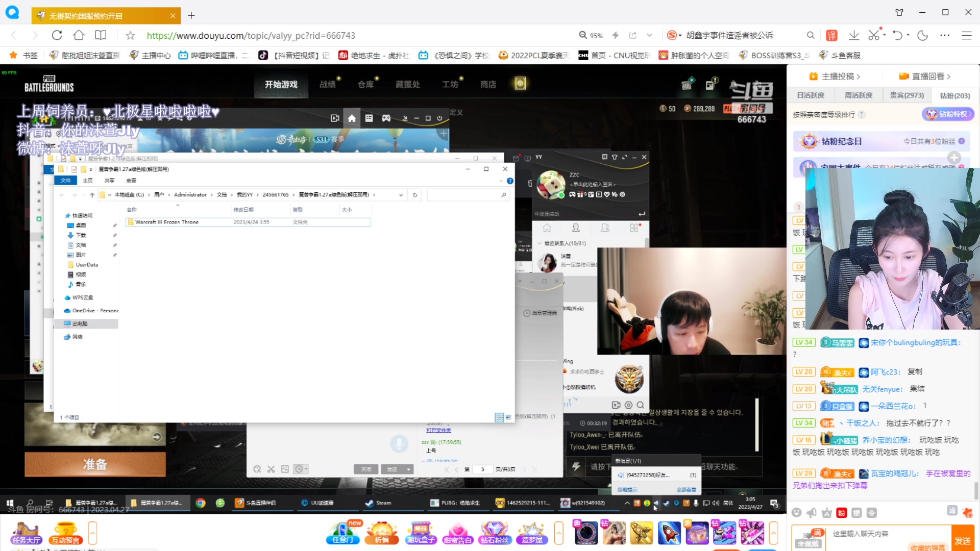Bookmark this page with the star icon
The image size is (980, 551).
tap(130, 35)
